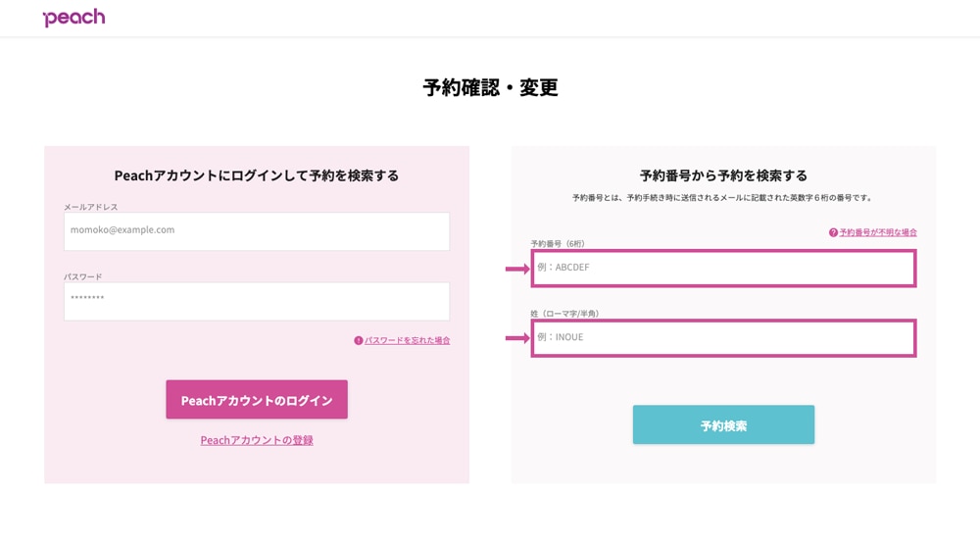Viewport: 980px width, 546px height.
Task: Click the question mark icon beside 予約番号が不明な場合
Action: click(833, 232)
